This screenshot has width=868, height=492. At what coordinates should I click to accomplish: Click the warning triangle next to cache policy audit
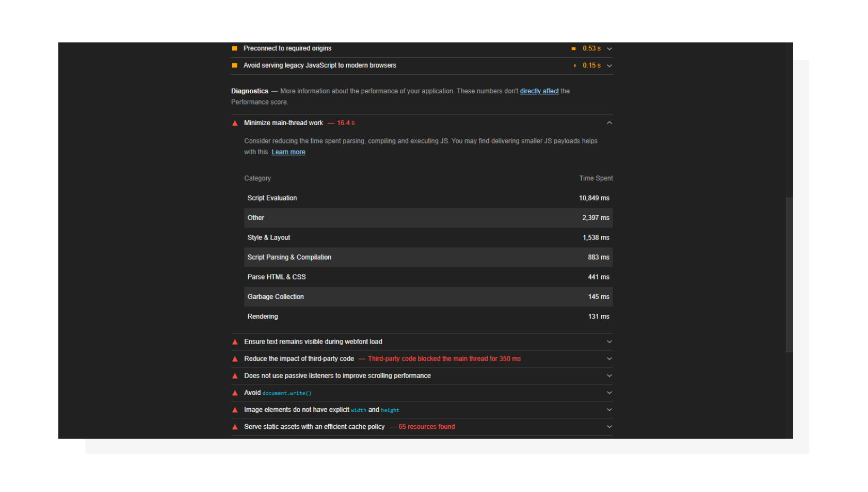click(x=235, y=427)
